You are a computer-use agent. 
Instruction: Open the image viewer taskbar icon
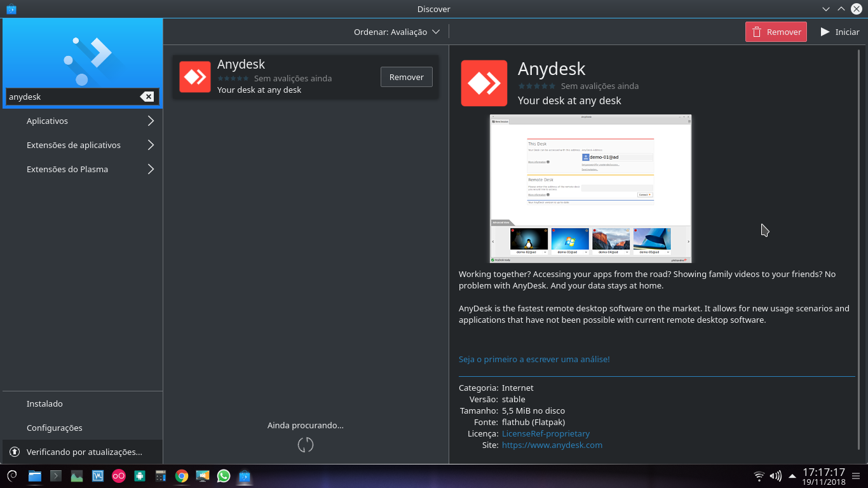tap(77, 475)
